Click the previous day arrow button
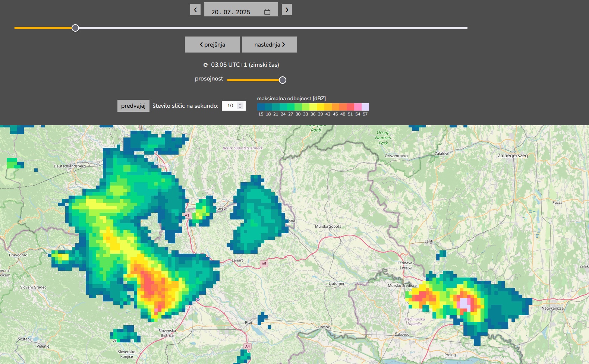This screenshot has width=589, height=364. click(195, 10)
